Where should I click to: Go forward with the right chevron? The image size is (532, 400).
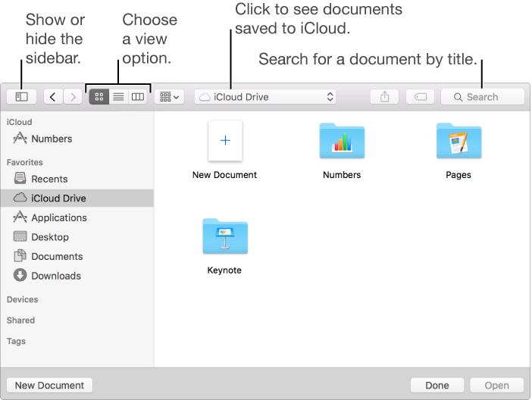pyautogui.click(x=73, y=97)
